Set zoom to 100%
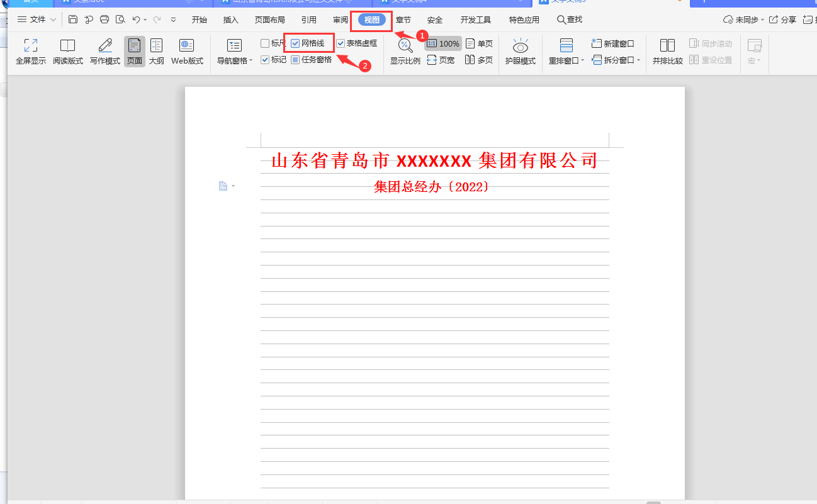 pos(443,43)
